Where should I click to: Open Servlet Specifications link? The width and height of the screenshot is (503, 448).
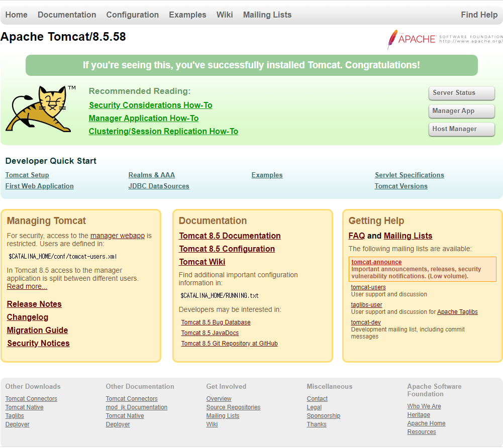[x=410, y=175]
